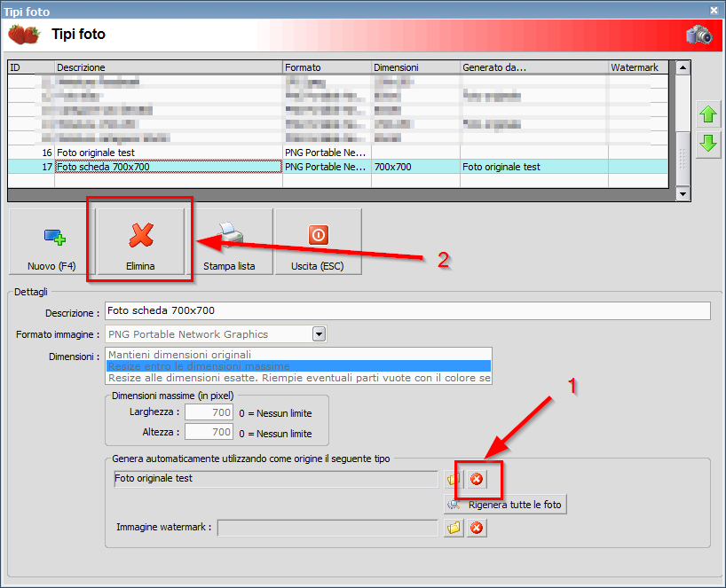Remove watermark image with red X icon
Viewport: 726px width, 588px height.
(x=477, y=528)
